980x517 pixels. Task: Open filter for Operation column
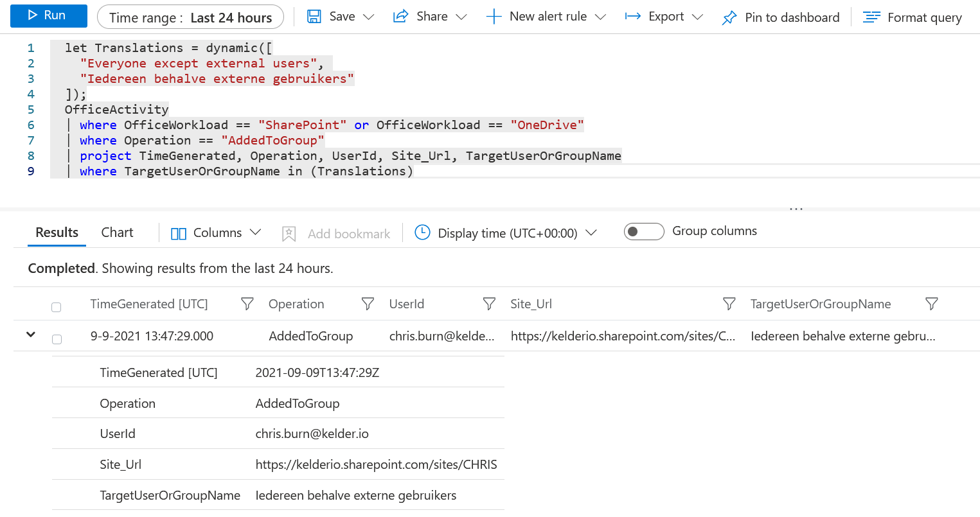(368, 304)
